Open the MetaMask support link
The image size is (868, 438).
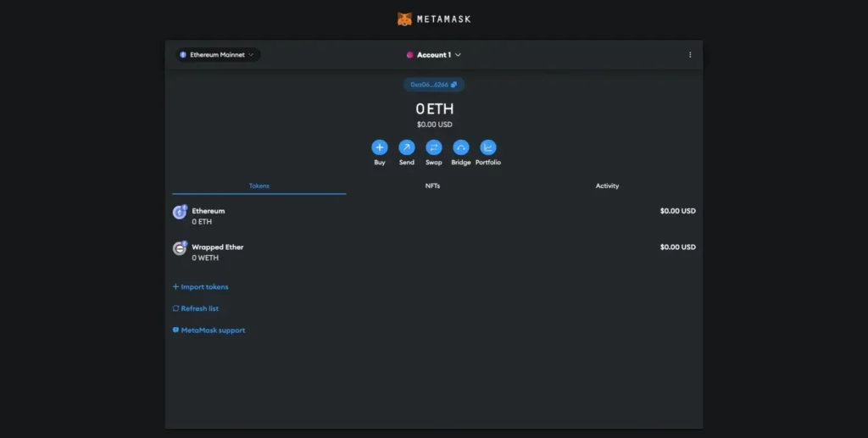[x=209, y=330]
